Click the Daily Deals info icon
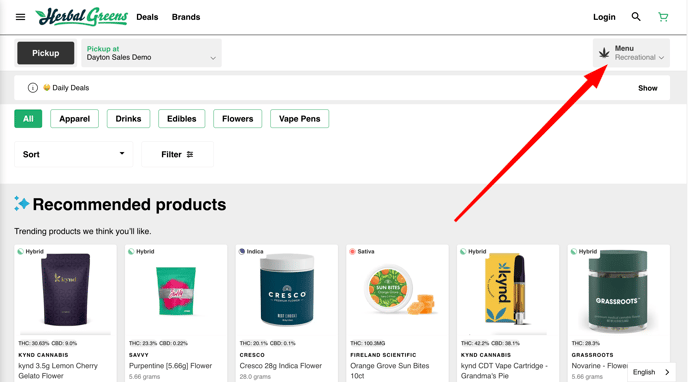Viewport: 688px width, 382px height. (x=32, y=88)
